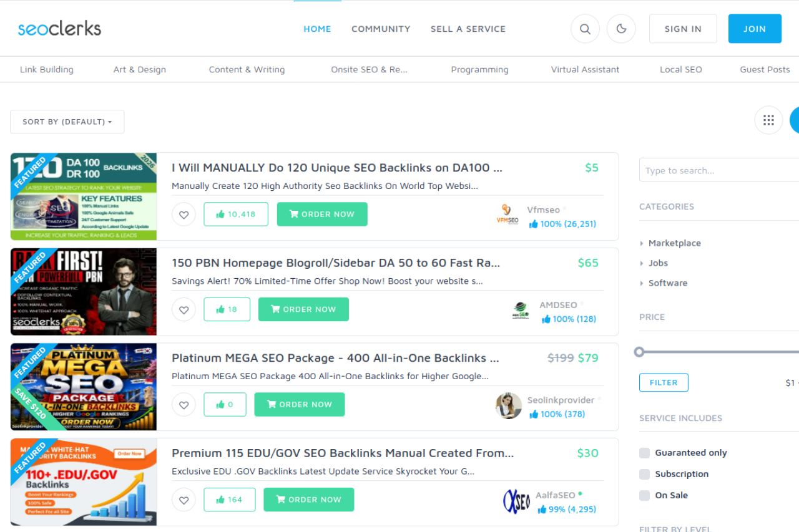This screenshot has height=532, width=799.
Task: Open the Local SEO category tab
Action: point(681,70)
